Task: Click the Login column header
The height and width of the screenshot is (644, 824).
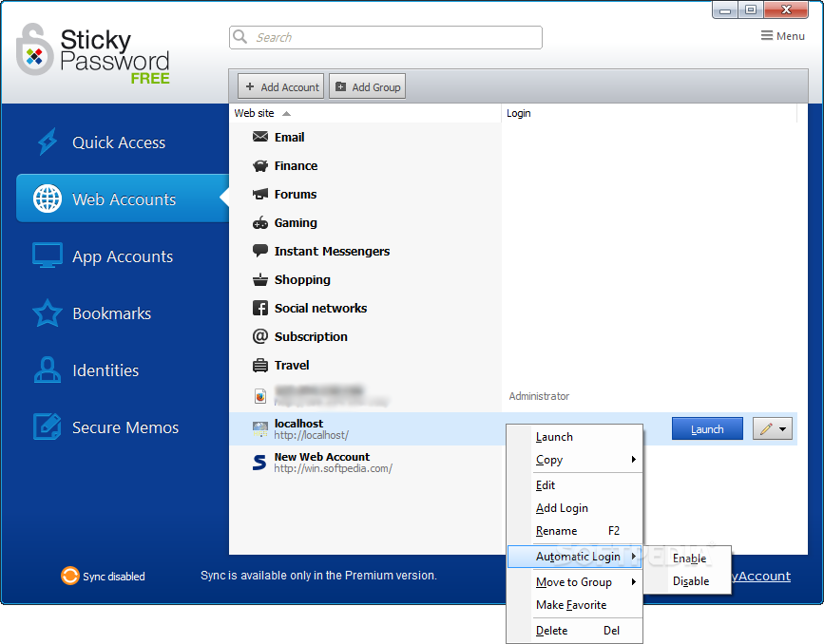Action: [x=649, y=113]
